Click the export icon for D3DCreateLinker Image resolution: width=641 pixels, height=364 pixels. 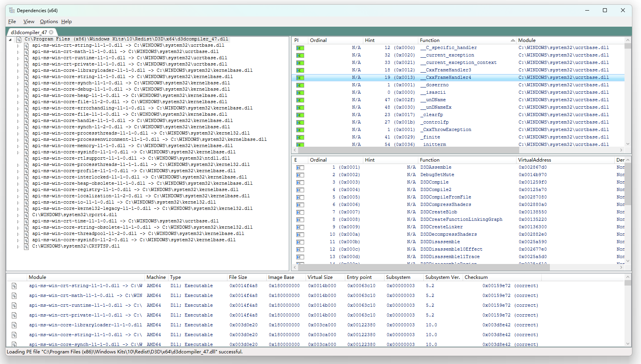click(300, 227)
